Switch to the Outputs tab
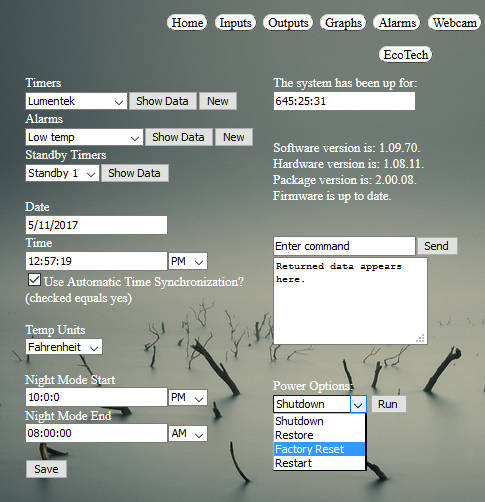 tap(288, 23)
